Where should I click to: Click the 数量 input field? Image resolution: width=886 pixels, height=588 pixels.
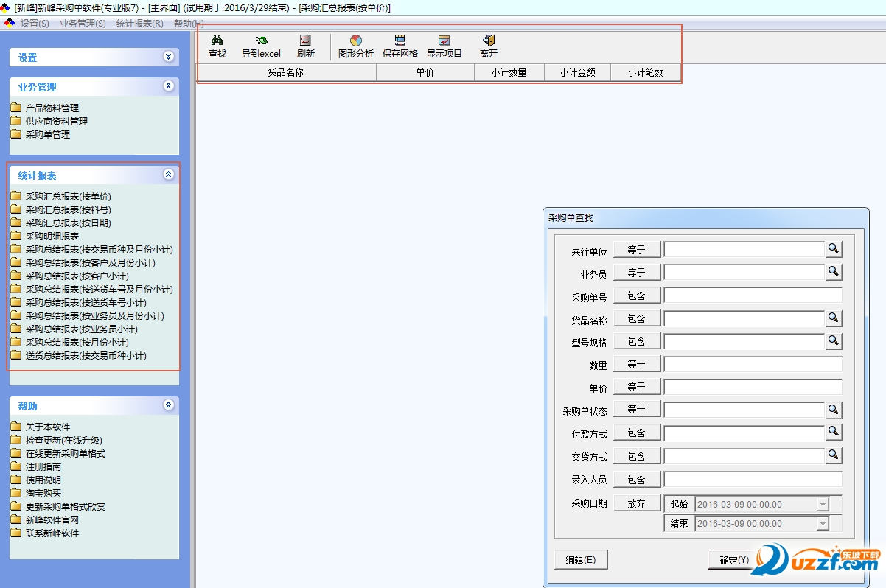tap(753, 364)
